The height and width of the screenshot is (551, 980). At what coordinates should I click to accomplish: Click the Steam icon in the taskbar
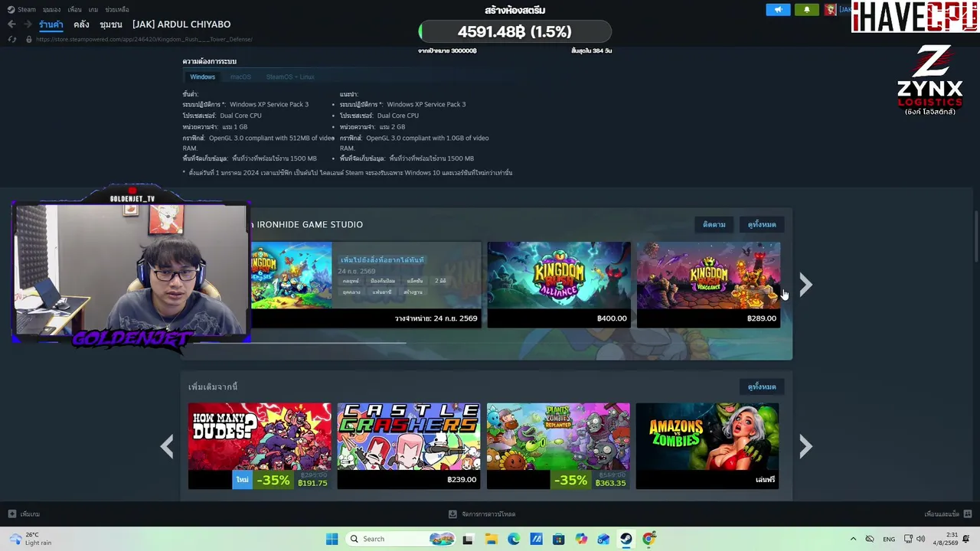pyautogui.click(x=626, y=539)
